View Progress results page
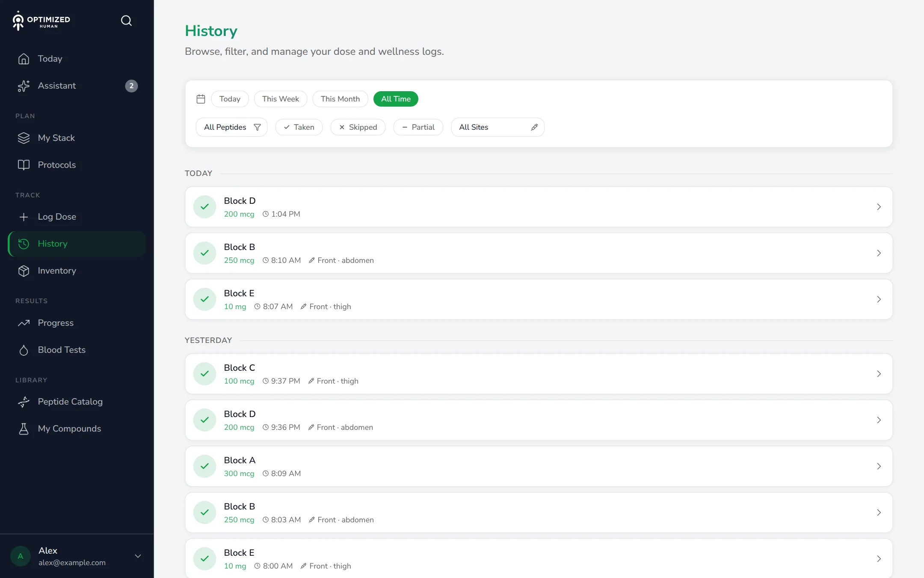924x578 pixels. point(77,323)
